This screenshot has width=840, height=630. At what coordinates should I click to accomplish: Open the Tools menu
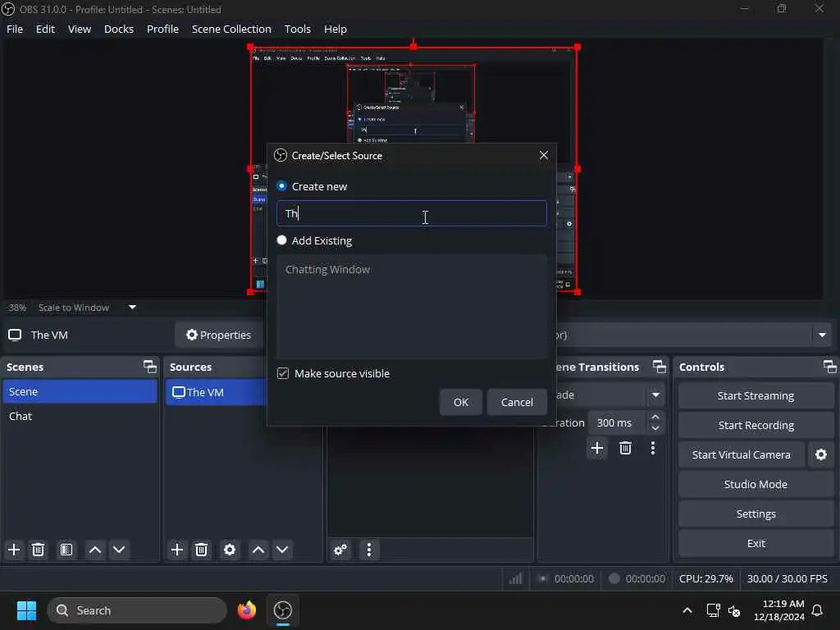[x=297, y=29]
